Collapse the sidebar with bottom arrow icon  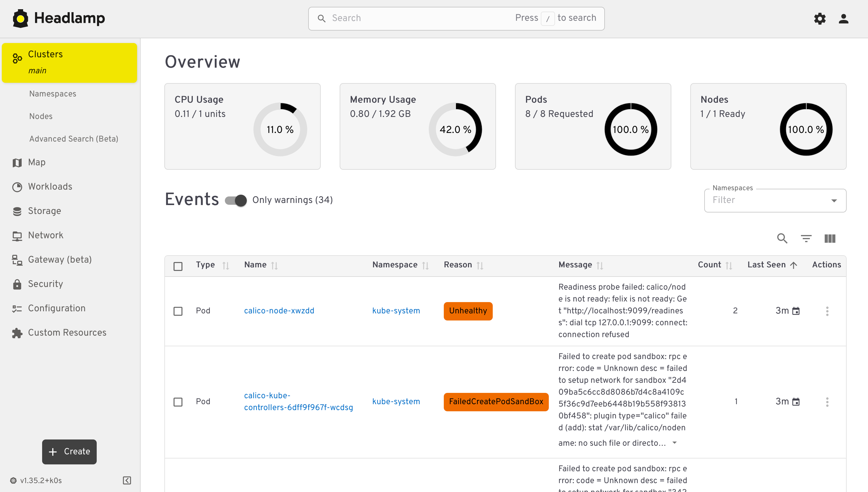[x=127, y=480]
